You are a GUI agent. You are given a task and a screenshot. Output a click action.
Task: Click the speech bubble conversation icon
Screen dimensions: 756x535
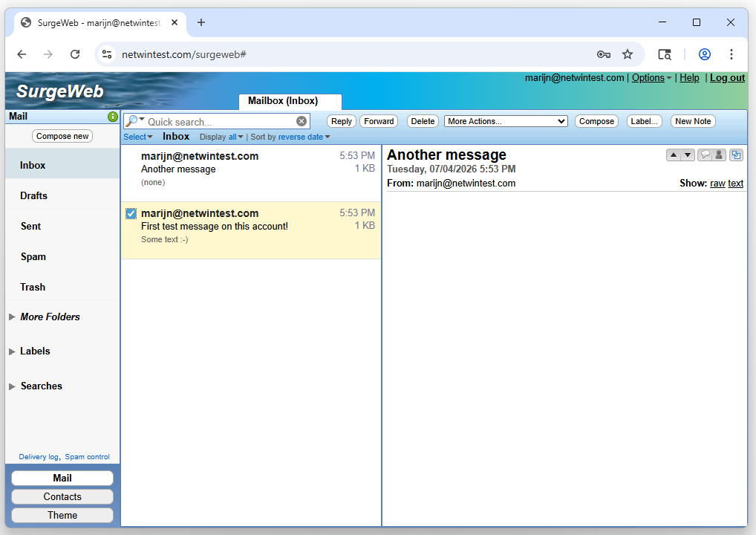(705, 155)
